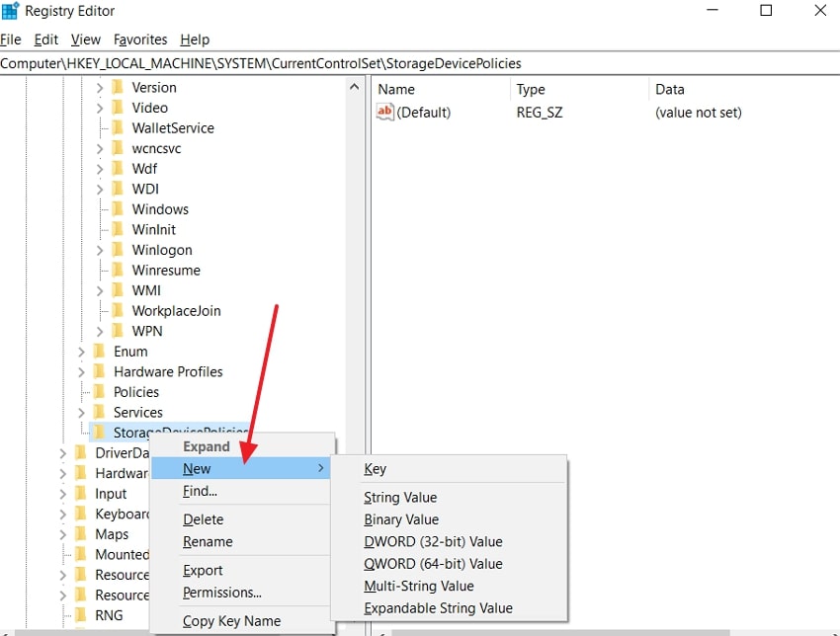Open the File menu
This screenshot has width=840, height=636.
click(x=11, y=40)
